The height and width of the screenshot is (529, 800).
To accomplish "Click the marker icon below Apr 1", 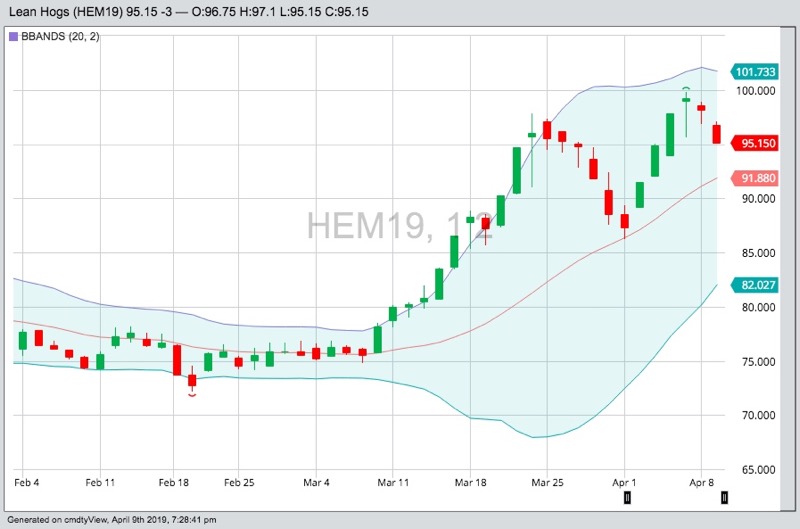I will click(627, 497).
